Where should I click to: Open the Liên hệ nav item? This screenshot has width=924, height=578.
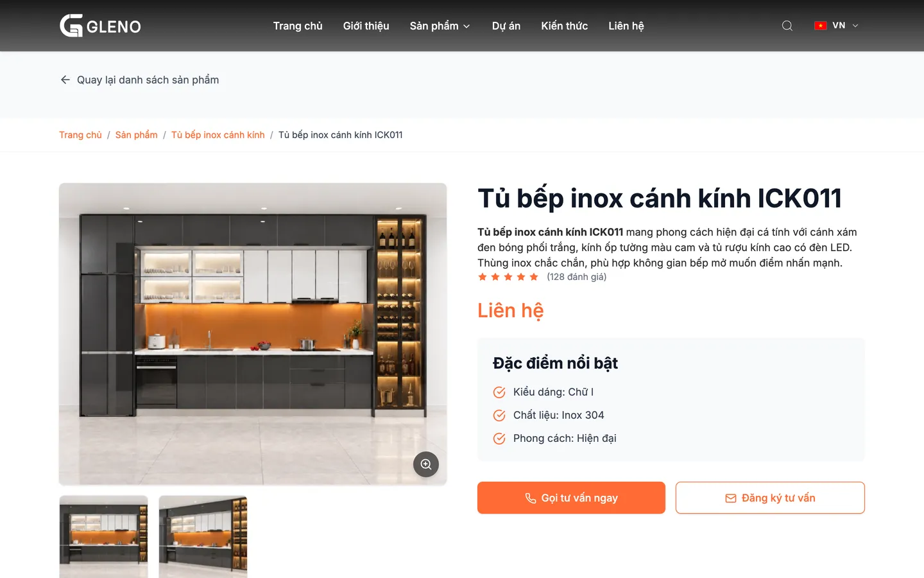626,26
